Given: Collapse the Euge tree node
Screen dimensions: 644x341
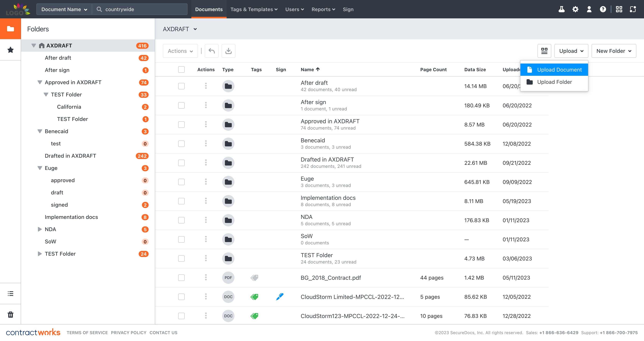Looking at the screenshot, I should tap(39, 168).
